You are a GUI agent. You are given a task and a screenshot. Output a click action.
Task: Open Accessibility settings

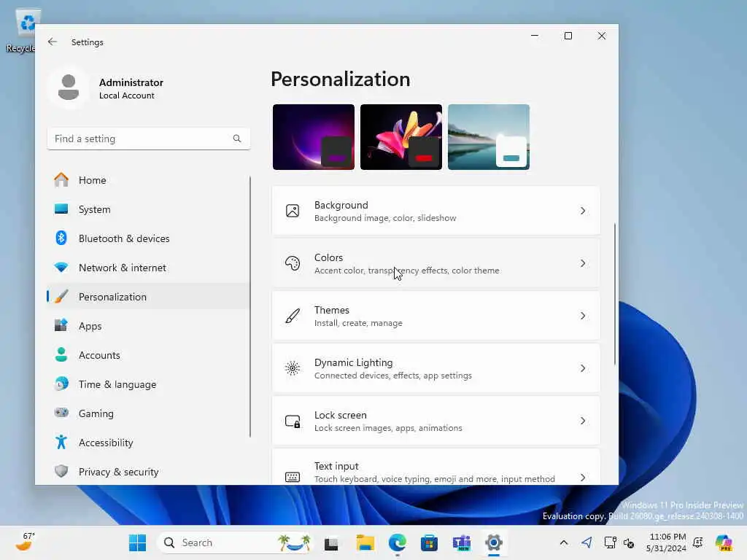149,443
